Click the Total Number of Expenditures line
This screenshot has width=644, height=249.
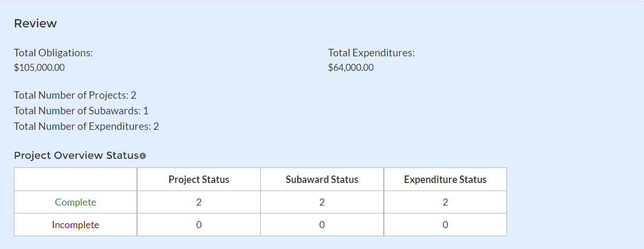tap(87, 126)
